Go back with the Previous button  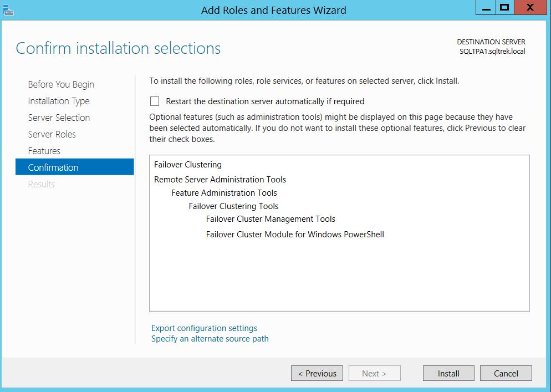click(x=317, y=373)
